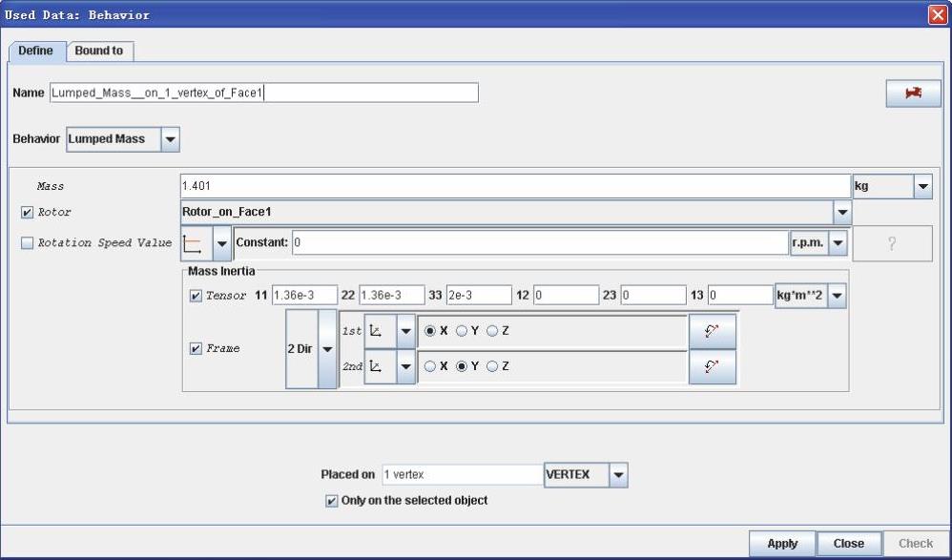
Task: Click the red icon button beside Name field
Action: click(913, 93)
